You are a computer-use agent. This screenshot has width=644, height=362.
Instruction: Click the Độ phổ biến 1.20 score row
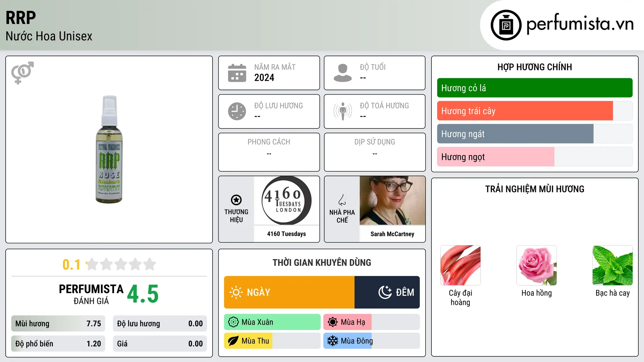(58, 344)
